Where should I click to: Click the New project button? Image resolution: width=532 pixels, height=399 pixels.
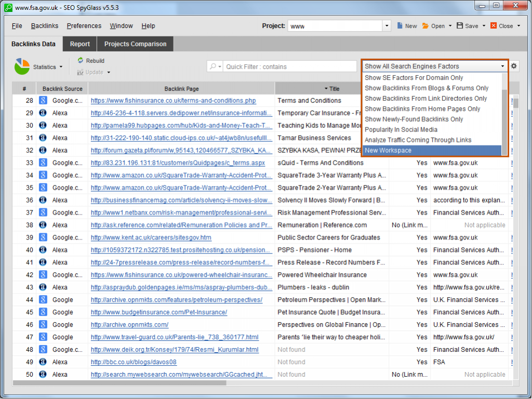[407, 26]
